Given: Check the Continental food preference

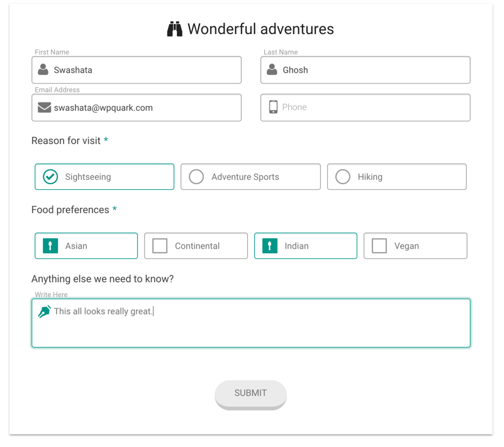Looking at the screenshot, I should [x=196, y=246].
